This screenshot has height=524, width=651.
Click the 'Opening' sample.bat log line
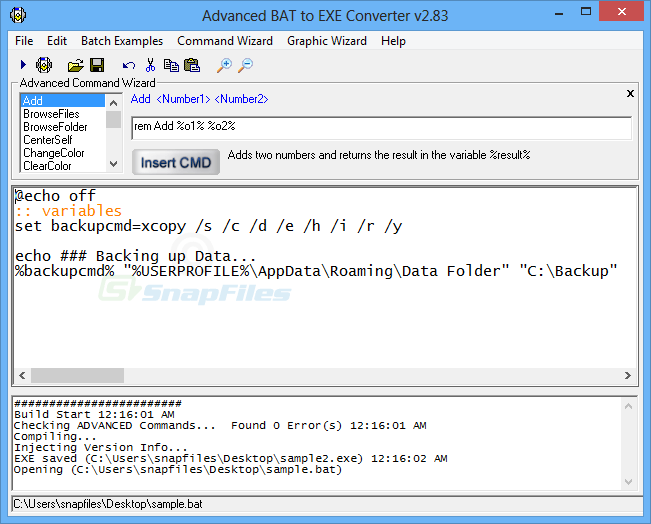click(x=178, y=470)
